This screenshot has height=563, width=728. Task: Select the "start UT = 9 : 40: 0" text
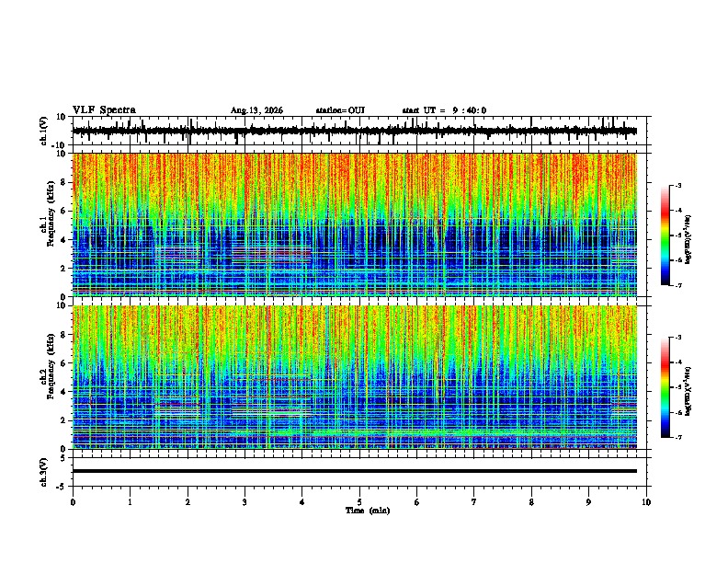click(444, 110)
